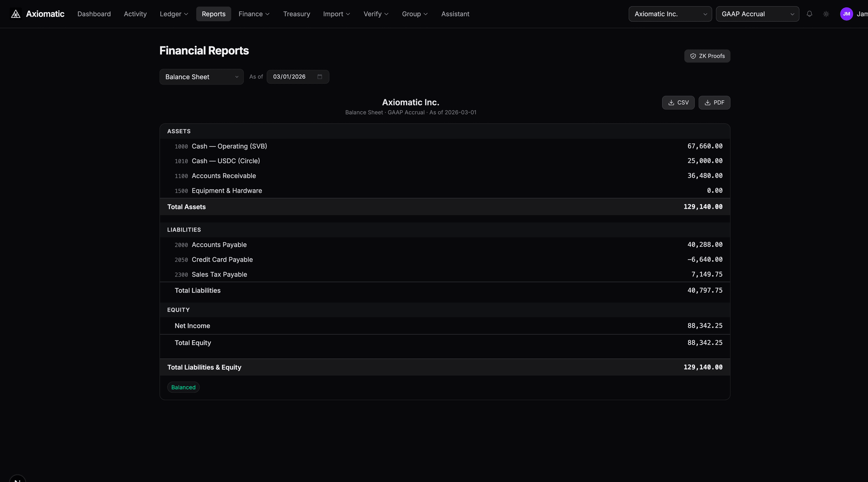Expand the Ledger menu
868x482 pixels.
[174, 14]
